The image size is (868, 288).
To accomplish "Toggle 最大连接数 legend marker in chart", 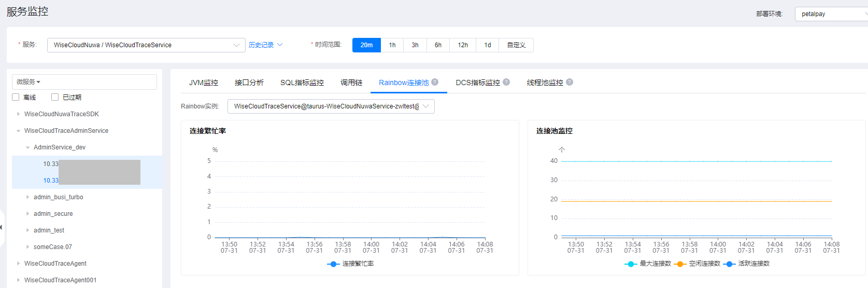I will [631, 264].
